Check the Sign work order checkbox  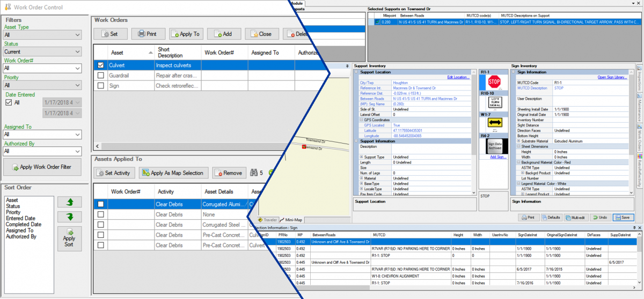pos(101,86)
